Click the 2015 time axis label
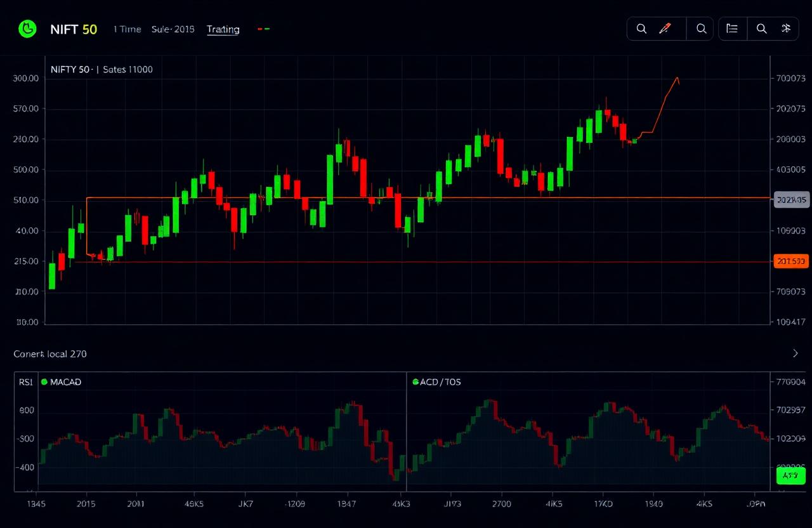This screenshot has height=528, width=812. [x=86, y=504]
